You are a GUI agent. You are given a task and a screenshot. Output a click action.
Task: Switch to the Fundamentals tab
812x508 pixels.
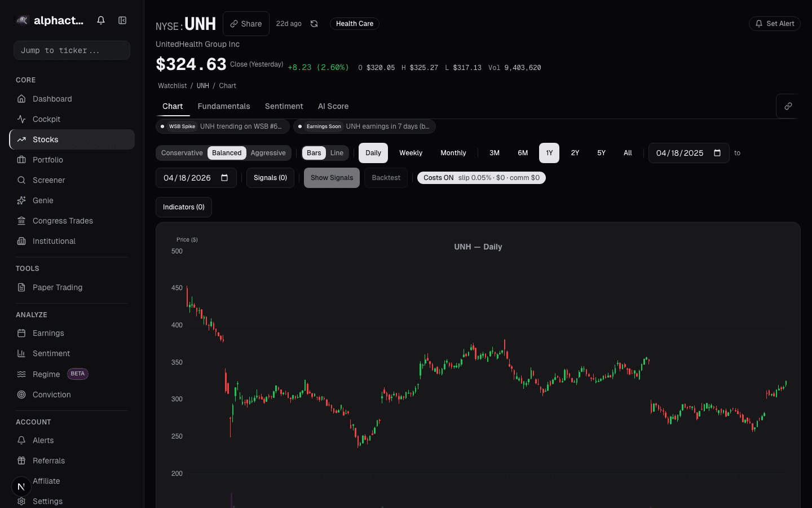[x=224, y=106]
